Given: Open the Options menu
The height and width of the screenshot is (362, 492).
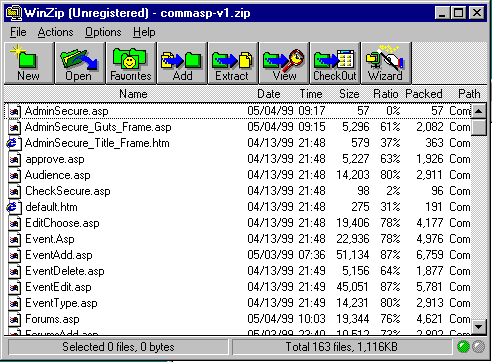Looking at the screenshot, I should click(x=103, y=32).
